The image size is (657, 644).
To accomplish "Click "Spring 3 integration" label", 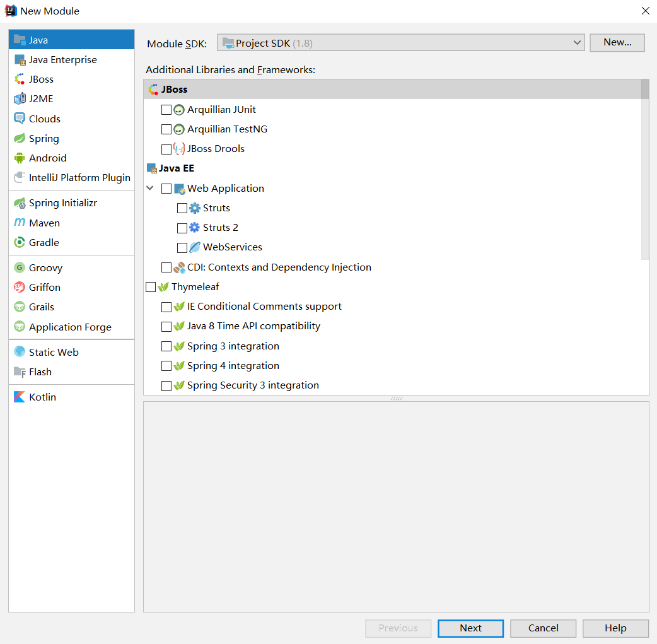I will pyautogui.click(x=233, y=346).
